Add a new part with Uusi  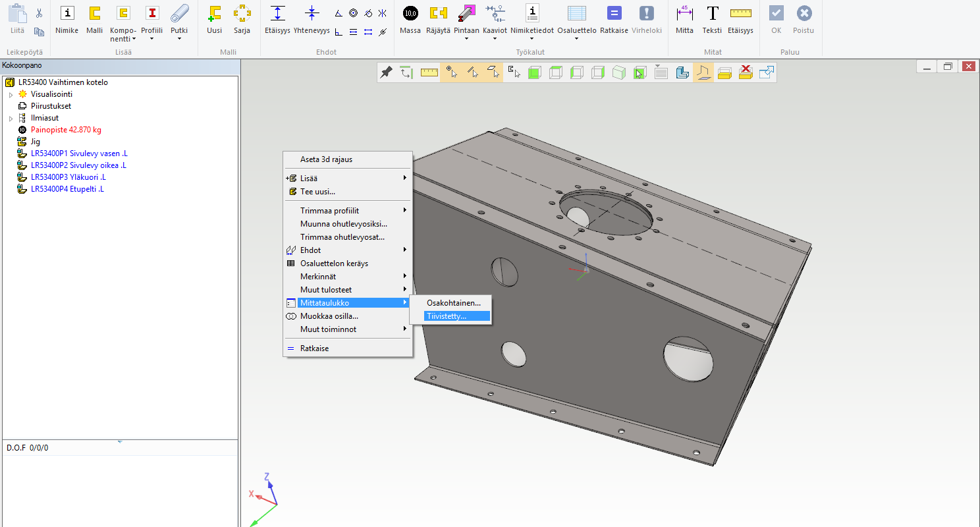[x=214, y=14]
